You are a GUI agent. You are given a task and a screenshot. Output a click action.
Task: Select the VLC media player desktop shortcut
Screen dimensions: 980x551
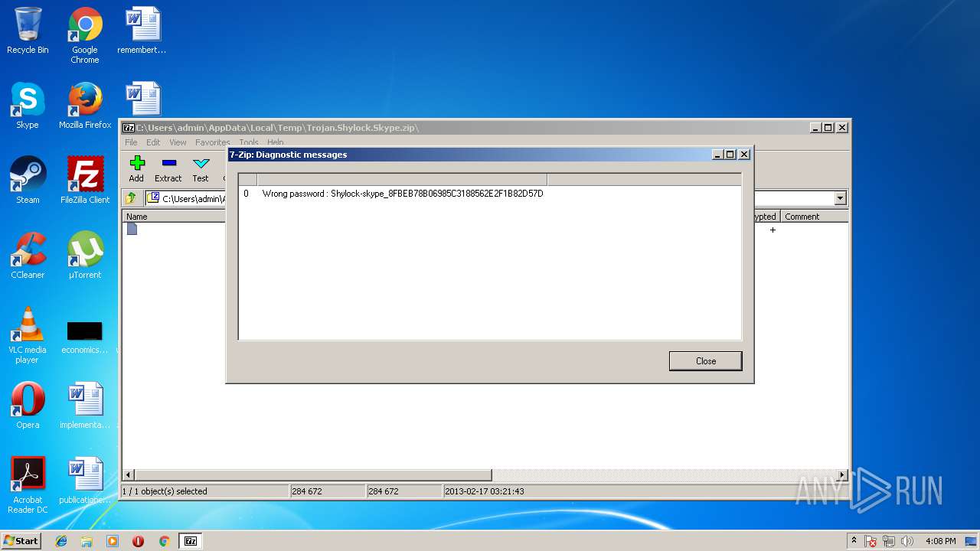[28, 335]
